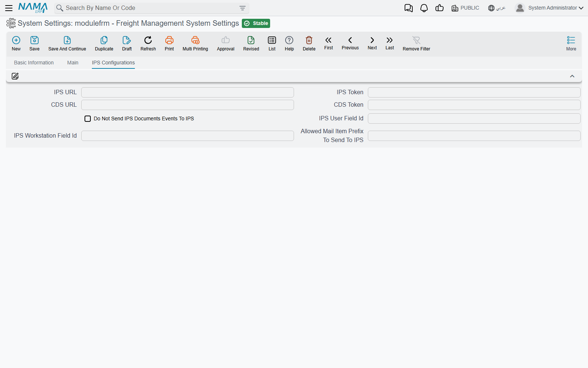Viewport: 588px width, 368px height.
Task: Collapse the IPS configuration section
Action: 572,76
